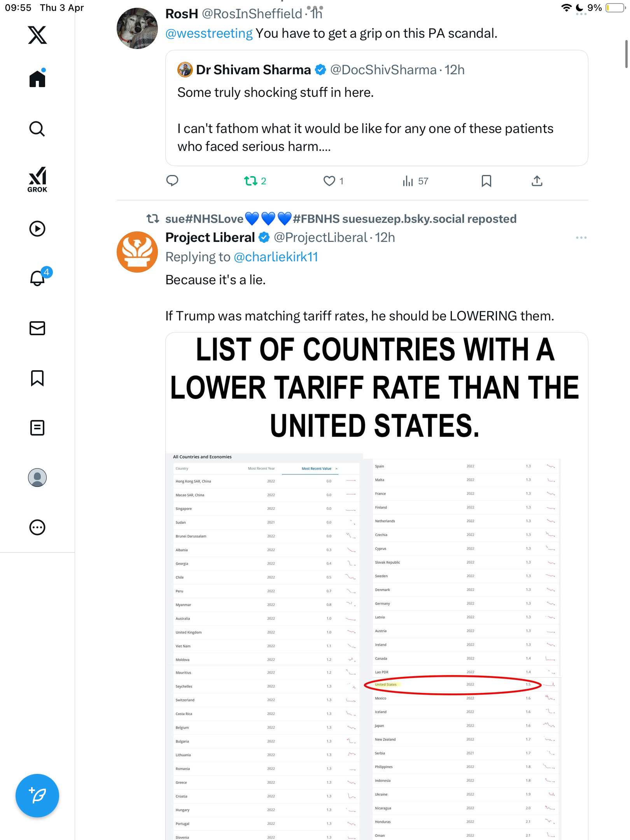Open the Search magnifier icon
This screenshot has width=630, height=840.
coord(37,129)
